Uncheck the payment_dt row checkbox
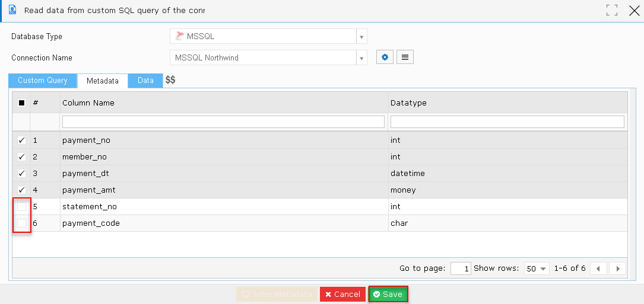 click(x=22, y=174)
